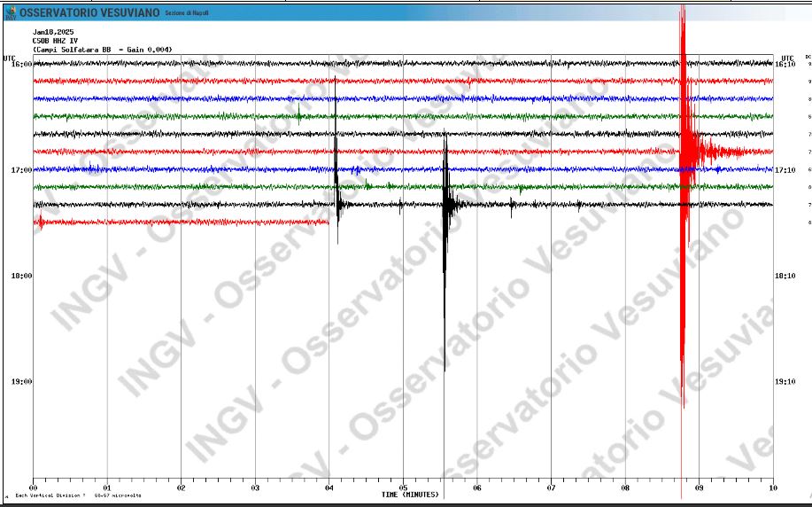Click the 19:10 time label on right axis
Viewport: 812px width, 507px height.
coord(785,382)
